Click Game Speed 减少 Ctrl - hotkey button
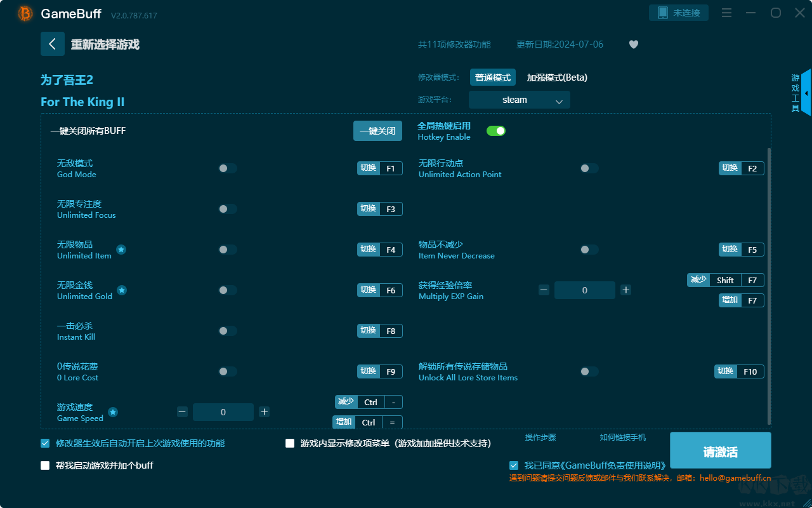 point(369,402)
